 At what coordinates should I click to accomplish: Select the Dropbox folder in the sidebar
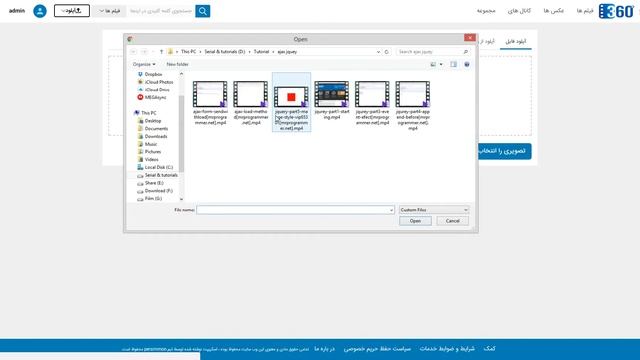(x=153, y=74)
